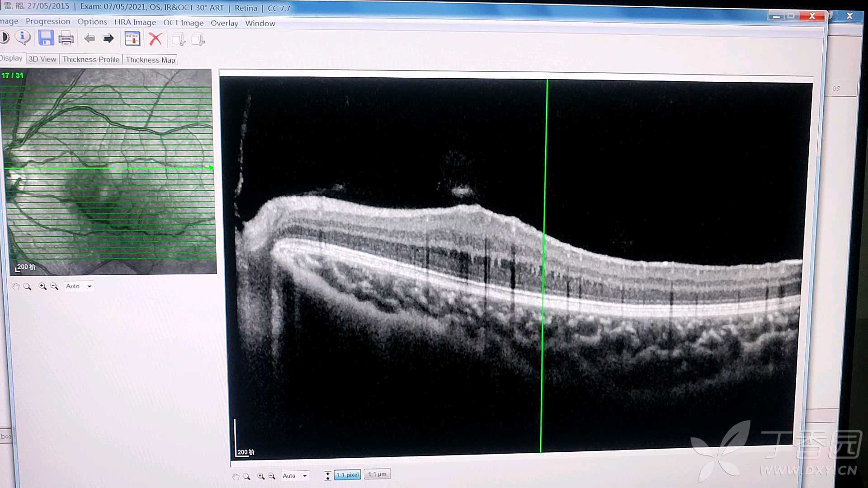Zoom in on the OCT scan

coord(261,476)
